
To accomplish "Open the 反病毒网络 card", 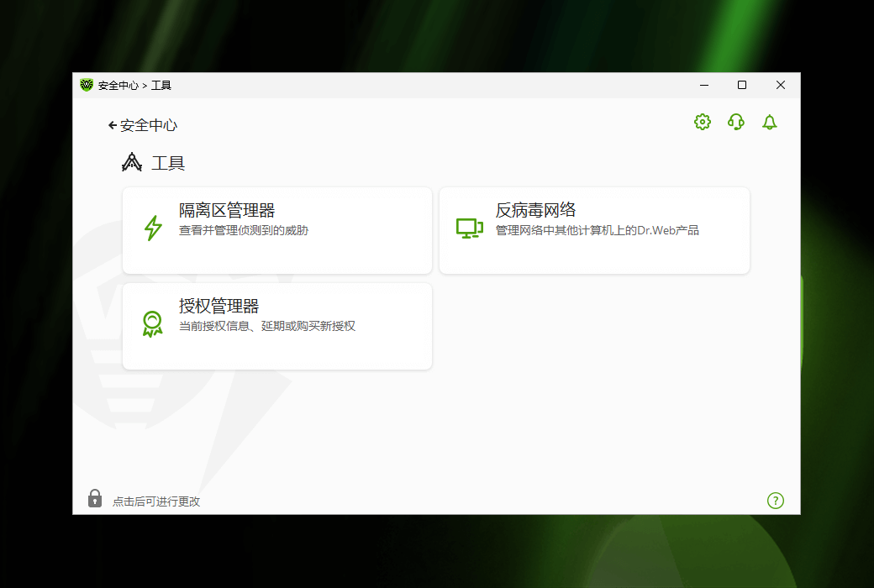I will click(x=594, y=230).
